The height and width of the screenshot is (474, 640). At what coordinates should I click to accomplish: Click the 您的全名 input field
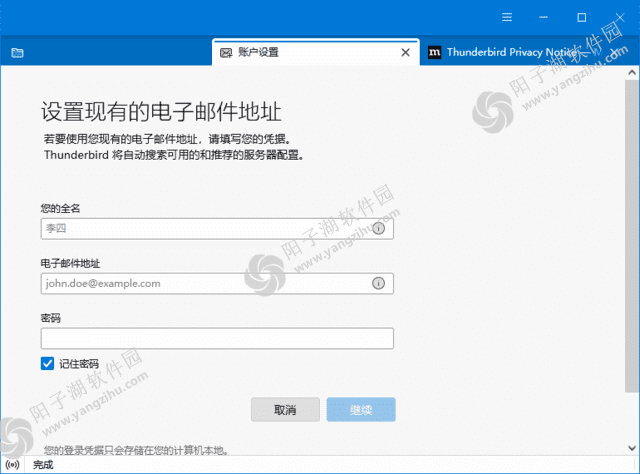point(217,229)
